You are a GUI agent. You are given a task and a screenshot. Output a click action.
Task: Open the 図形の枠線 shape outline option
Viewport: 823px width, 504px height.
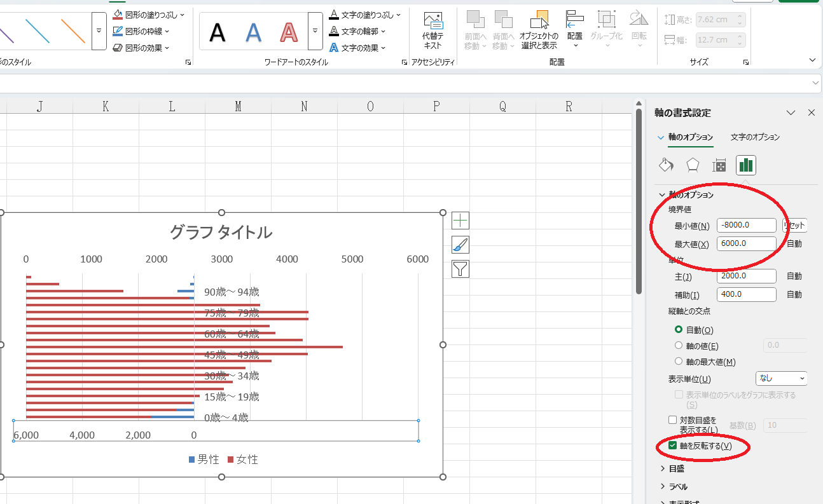coord(142,31)
